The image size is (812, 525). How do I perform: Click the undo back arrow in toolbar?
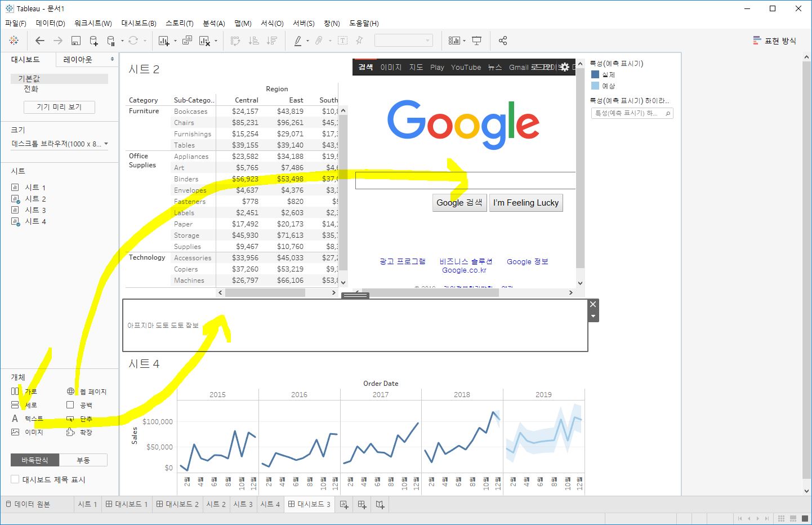click(x=40, y=41)
